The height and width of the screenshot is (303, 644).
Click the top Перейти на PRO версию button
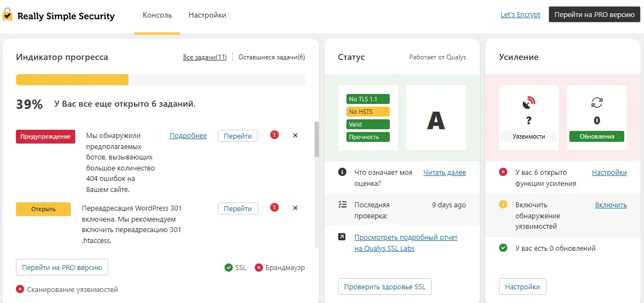click(x=594, y=15)
